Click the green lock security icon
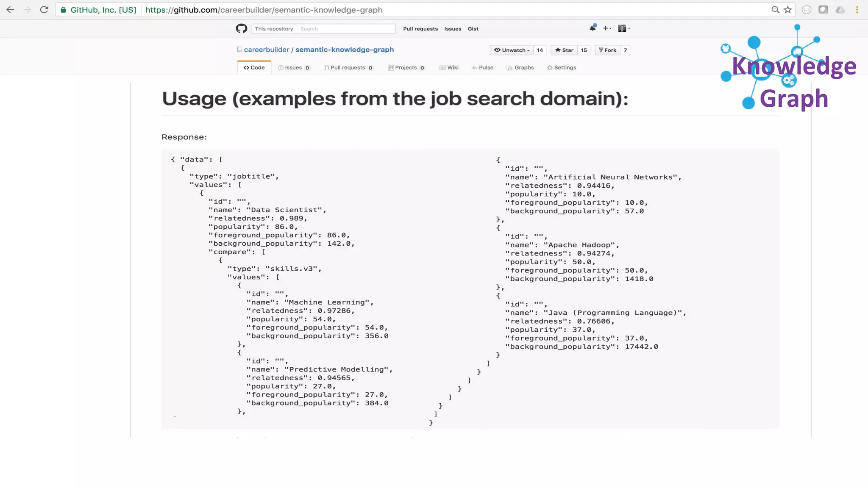868x488 pixels. (x=63, y=10)
